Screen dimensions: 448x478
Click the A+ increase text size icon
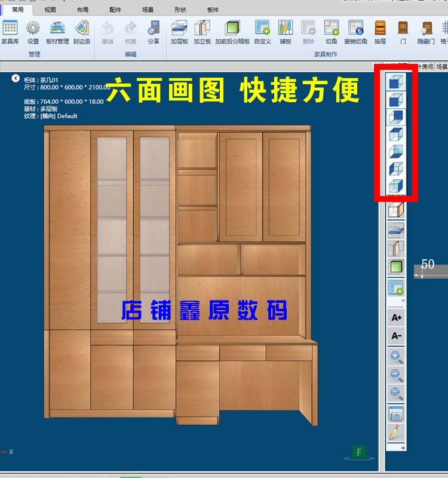tap(396, 318)
